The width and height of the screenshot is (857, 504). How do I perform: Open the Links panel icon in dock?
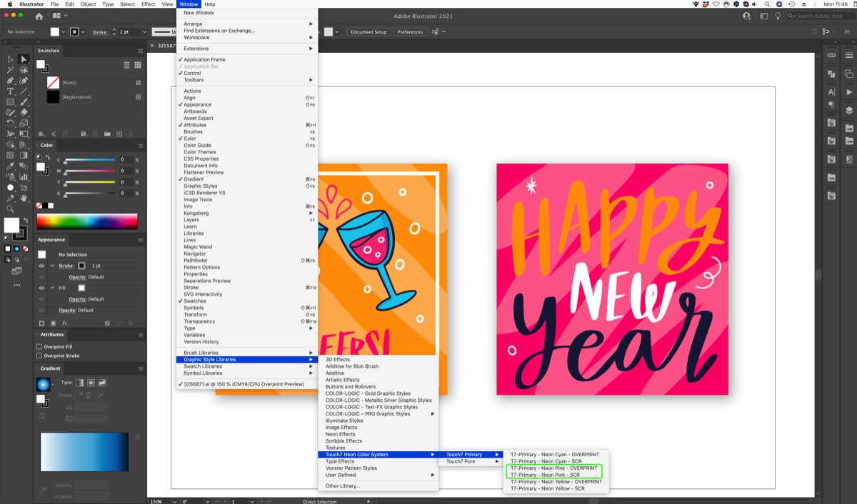tap(831, 55)
